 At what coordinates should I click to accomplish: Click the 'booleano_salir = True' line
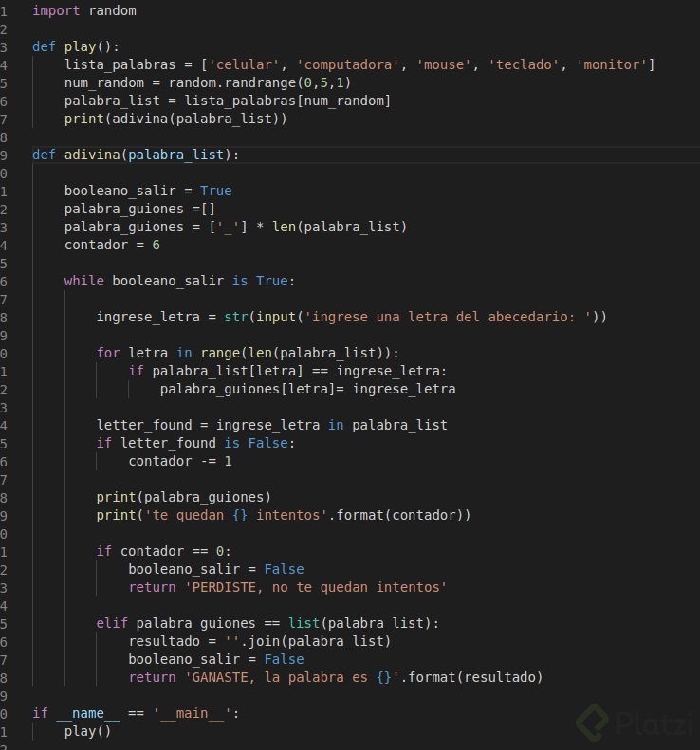pos(148,191)
